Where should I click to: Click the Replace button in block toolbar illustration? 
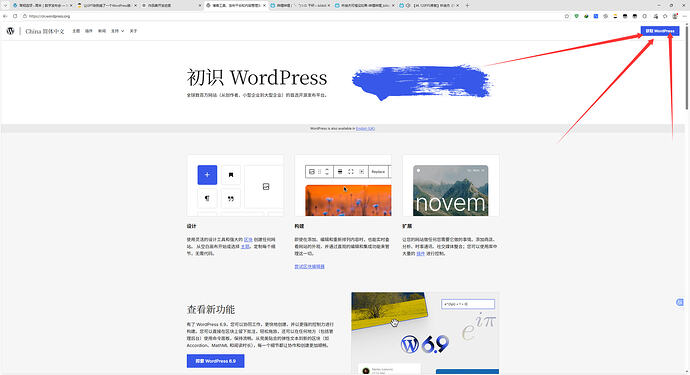[x=378, y=172]
